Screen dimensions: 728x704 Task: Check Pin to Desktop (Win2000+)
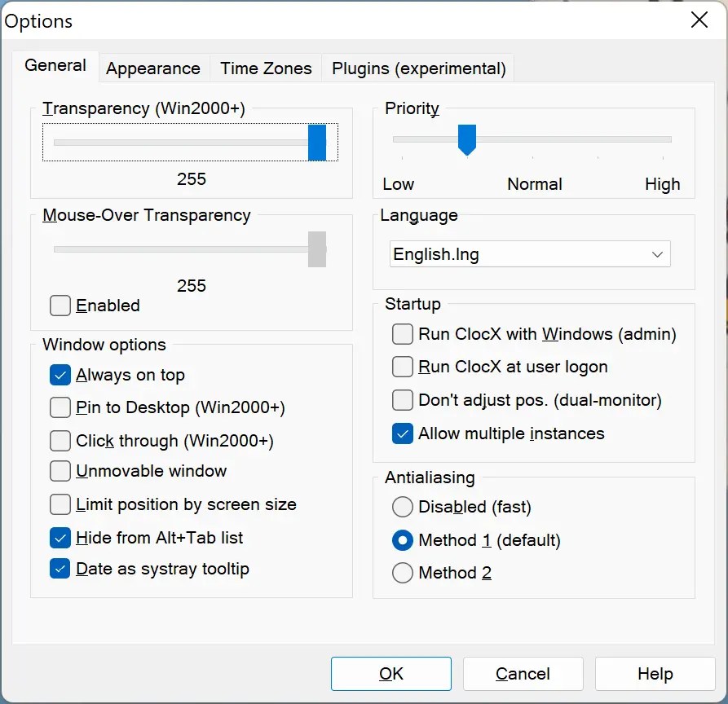60,407
